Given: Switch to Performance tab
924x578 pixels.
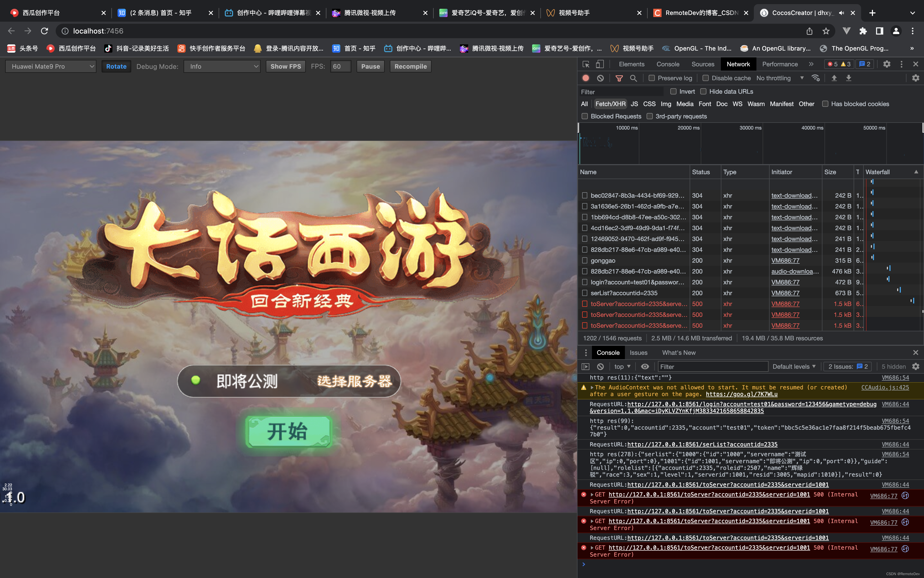Looking at the screenshot, I should click(780, 64).
